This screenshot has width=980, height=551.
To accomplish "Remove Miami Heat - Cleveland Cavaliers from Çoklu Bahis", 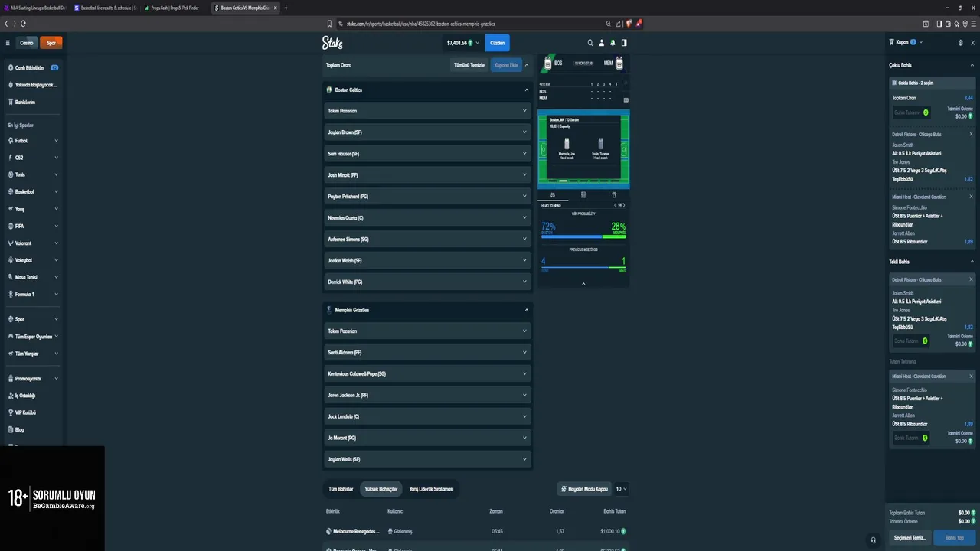I will pos(972,197).
